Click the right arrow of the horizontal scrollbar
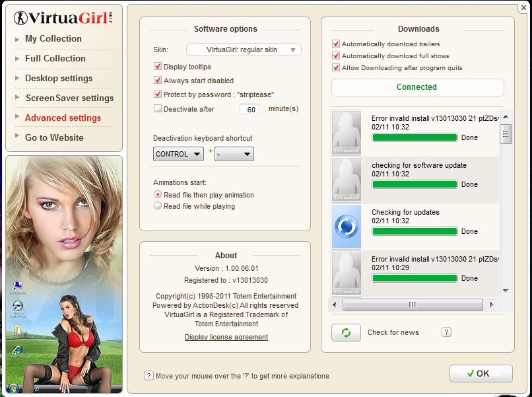 (x=489, y=305)
